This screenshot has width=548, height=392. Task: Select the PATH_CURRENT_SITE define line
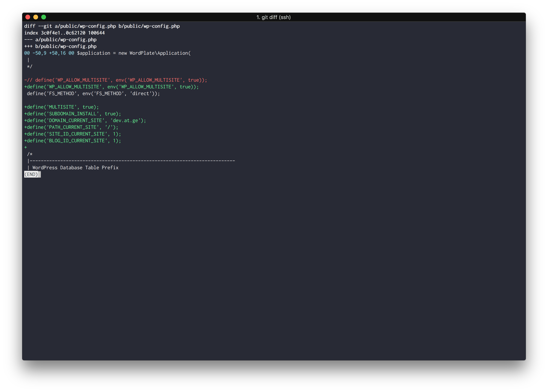tap(71, 127)
